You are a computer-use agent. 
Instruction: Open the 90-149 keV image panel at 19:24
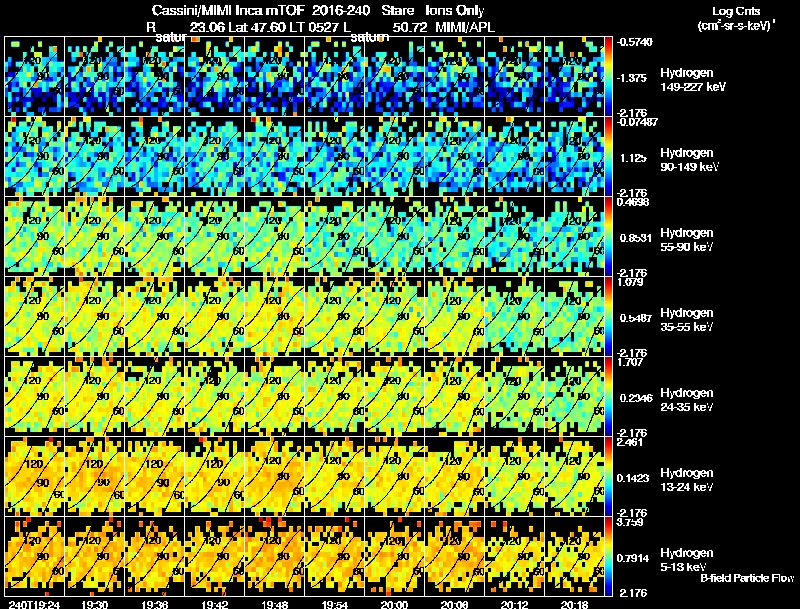[x=34, y=156]
